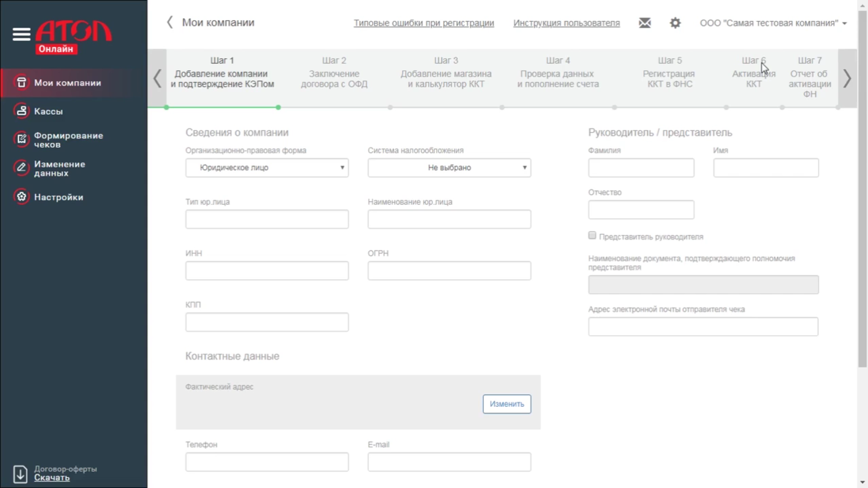Image resolution: width=868 pixels, height=488 pixels.
Task: Enable Представитель руководителя checkbox
Action: tap(592, 235)
